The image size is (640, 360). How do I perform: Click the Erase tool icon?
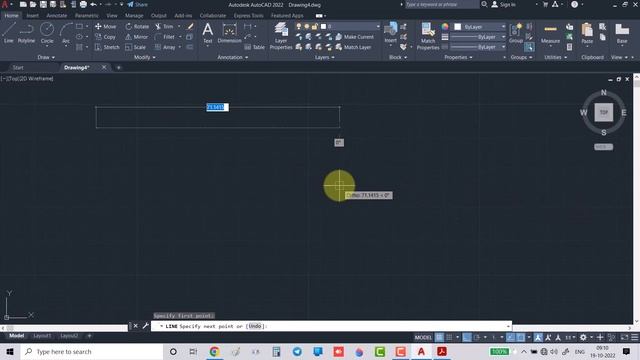[190, 27]
